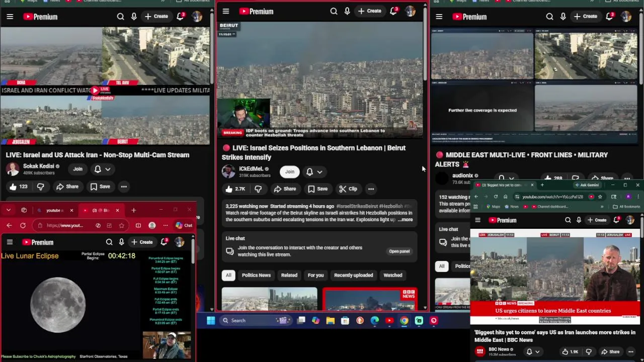Open Edge tab actions chevron menu
644x362 pixels.
[9, 210]
